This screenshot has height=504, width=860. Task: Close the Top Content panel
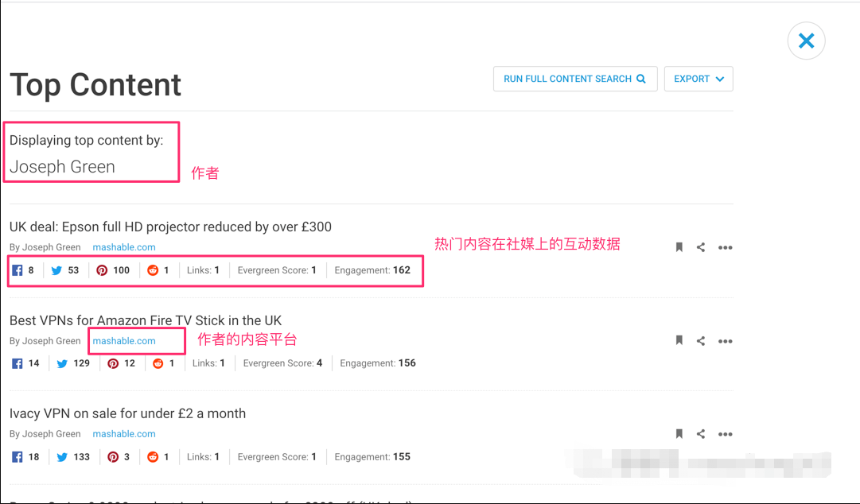coord(806,41)
